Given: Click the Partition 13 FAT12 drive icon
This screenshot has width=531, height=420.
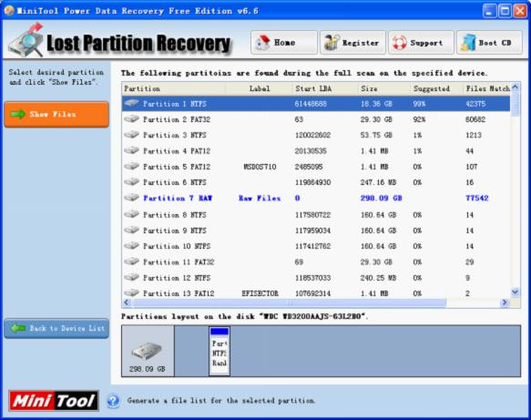Looking at the screenshot, I should [131, 292].
